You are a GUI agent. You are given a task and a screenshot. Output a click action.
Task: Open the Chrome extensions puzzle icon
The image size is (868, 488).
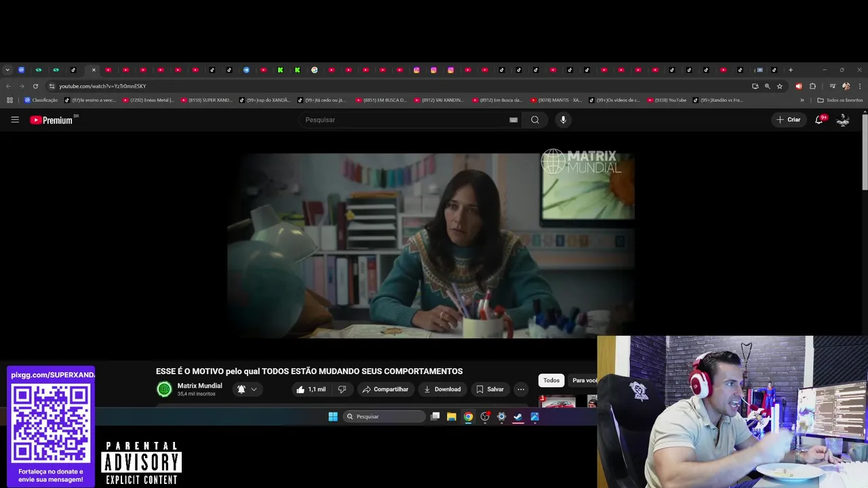(x=812, y=87)
